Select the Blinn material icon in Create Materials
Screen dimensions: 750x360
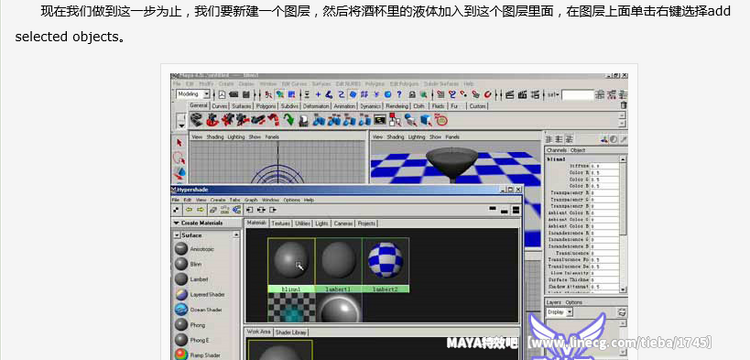(x=181, y=264)
